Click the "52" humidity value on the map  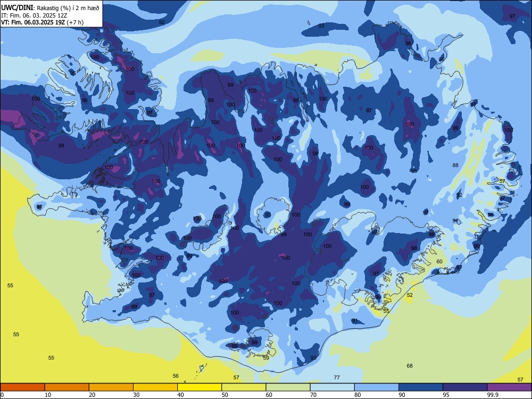tap(410, 295)
